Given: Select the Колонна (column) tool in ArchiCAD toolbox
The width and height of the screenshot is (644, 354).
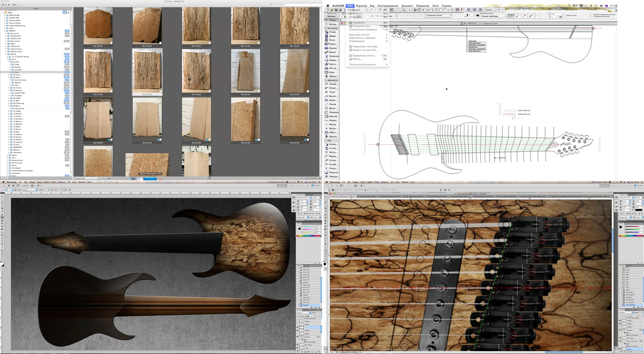Looking at the screenshot, I should click(x=331, y=56).
